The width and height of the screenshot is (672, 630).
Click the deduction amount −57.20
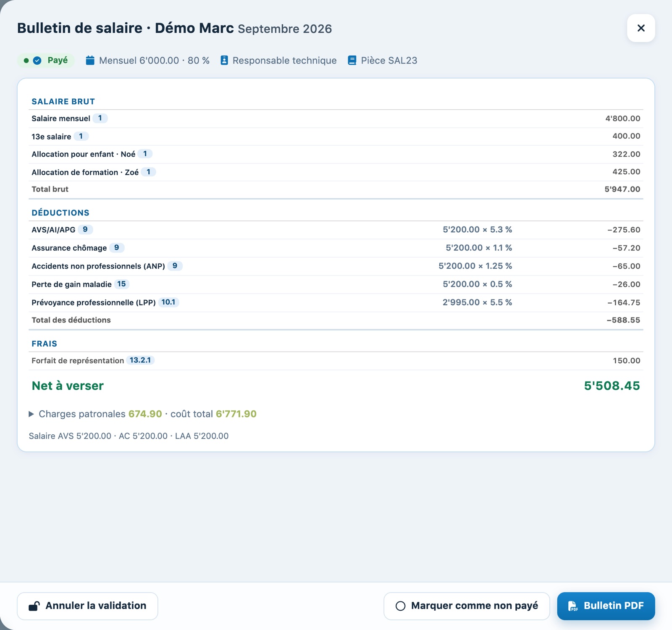tap(626, 248)
